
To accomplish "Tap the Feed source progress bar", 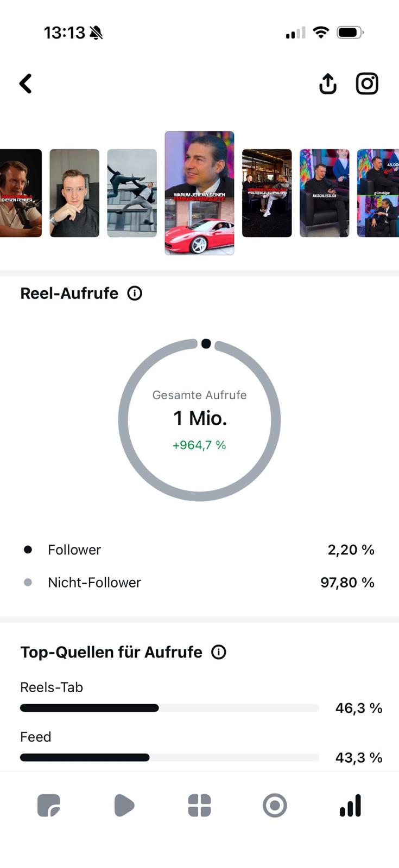I will [x=169, y=757].
